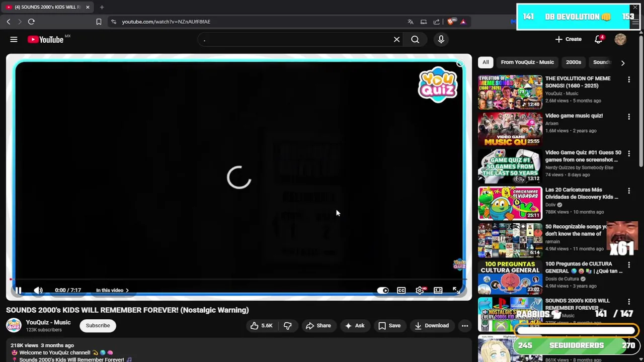The width and height of the screenshot is (644, 362).
Task: Open options for Las 20 Caricaturas video
Action: [x=628, y=191]
